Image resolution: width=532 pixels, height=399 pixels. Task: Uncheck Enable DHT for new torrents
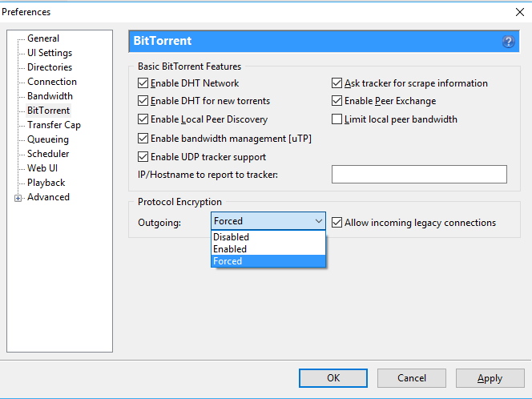pos(143,101)
